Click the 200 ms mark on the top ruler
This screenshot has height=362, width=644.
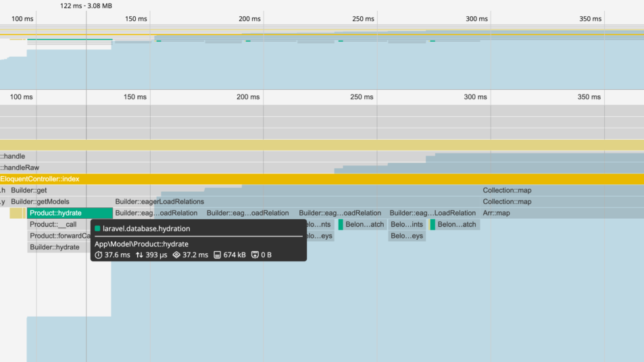pyautogui.click(x=248, y=19)
